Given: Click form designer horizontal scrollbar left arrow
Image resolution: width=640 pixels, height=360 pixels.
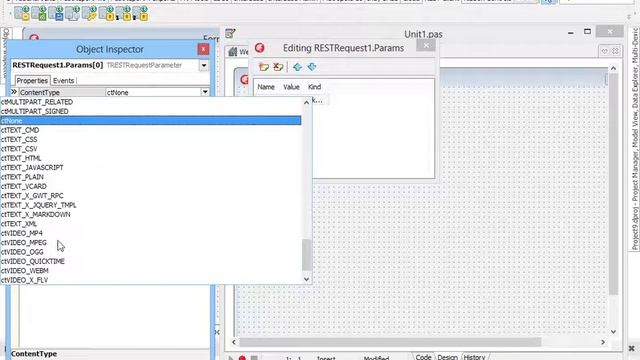Looking at the screenshot, I should click(x=234, y=342).
